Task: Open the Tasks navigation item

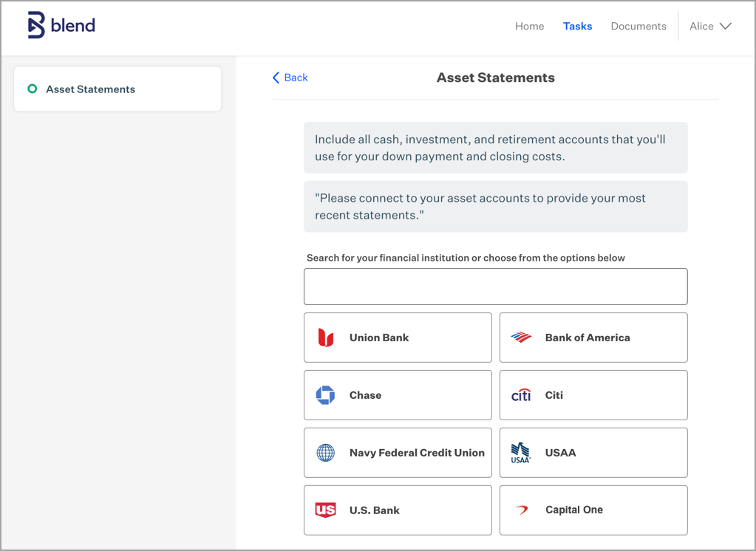Action: [578, 26]
